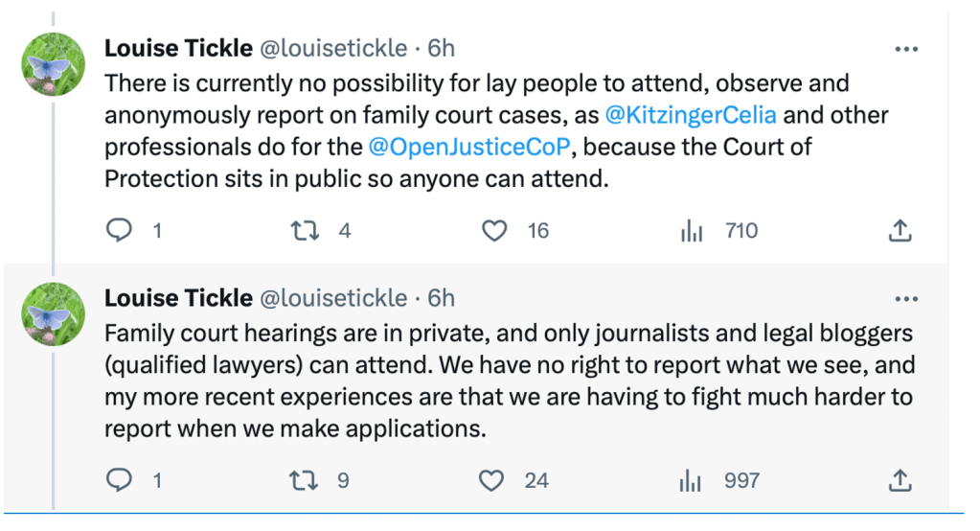The width and height of the screenshot is (980, 531).
Task: Click Louise Tickle's name on first tweet
Action: [178, 49]
